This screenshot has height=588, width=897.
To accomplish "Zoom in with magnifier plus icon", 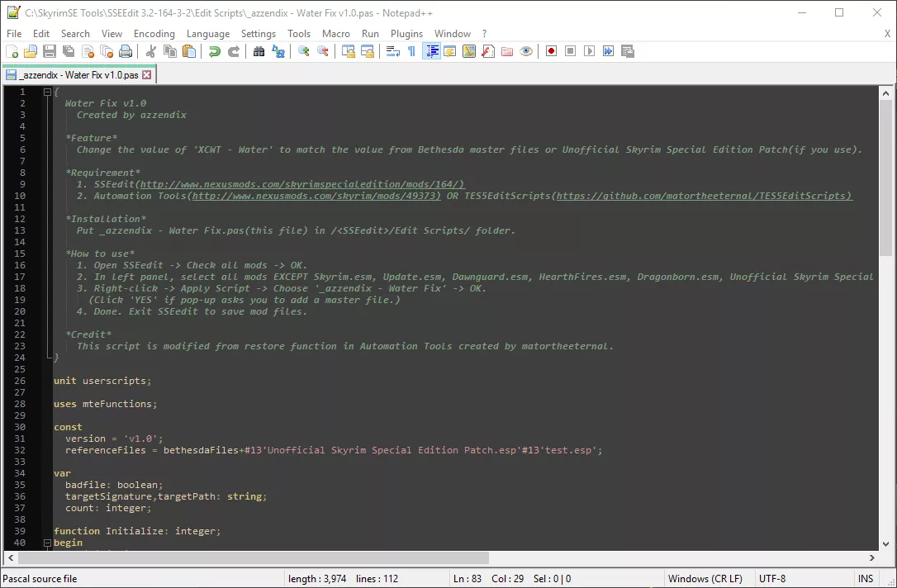I will coord(304,51).
